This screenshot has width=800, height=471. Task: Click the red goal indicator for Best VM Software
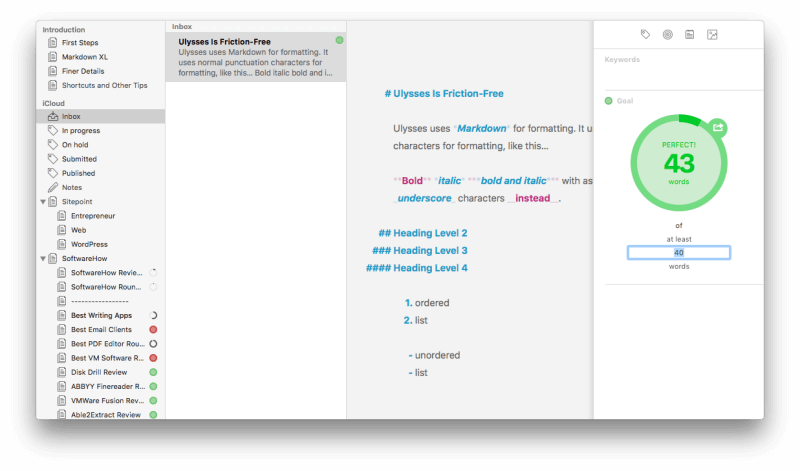tap(153, 358)
